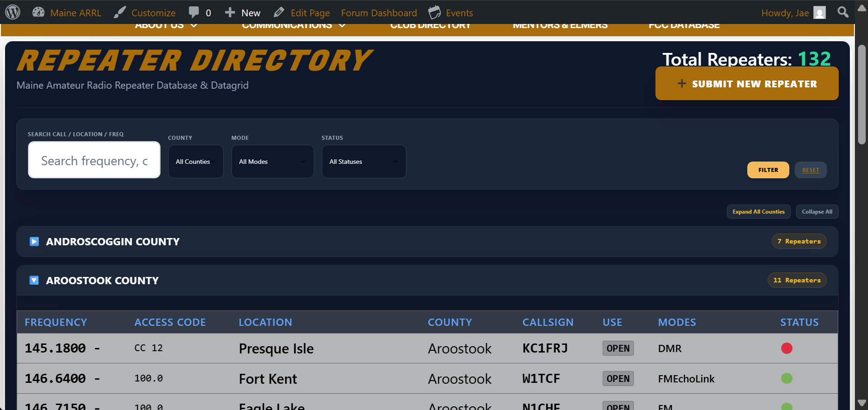868x410 pixels.
Task: Click the Reset link
Action: pos(811,170)
